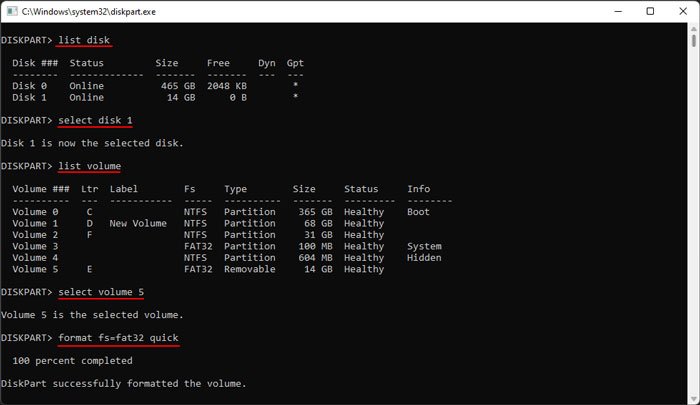Click the 'select volume 5' command text
This screenshot has height=405, width=700.
tap(101, 292)
